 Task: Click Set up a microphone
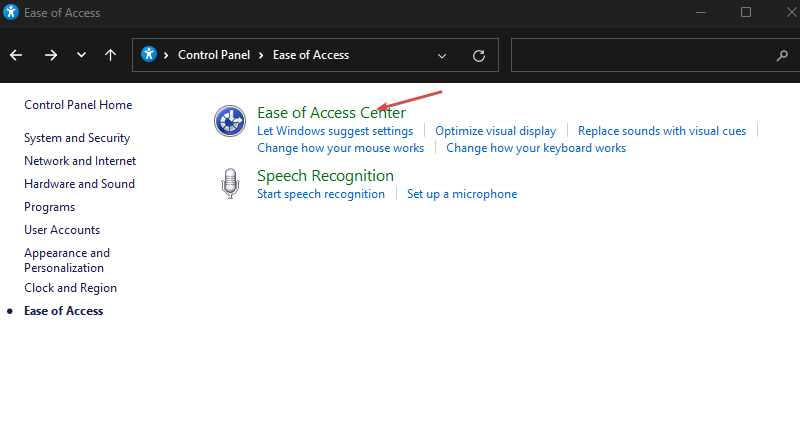coord(462,194)
